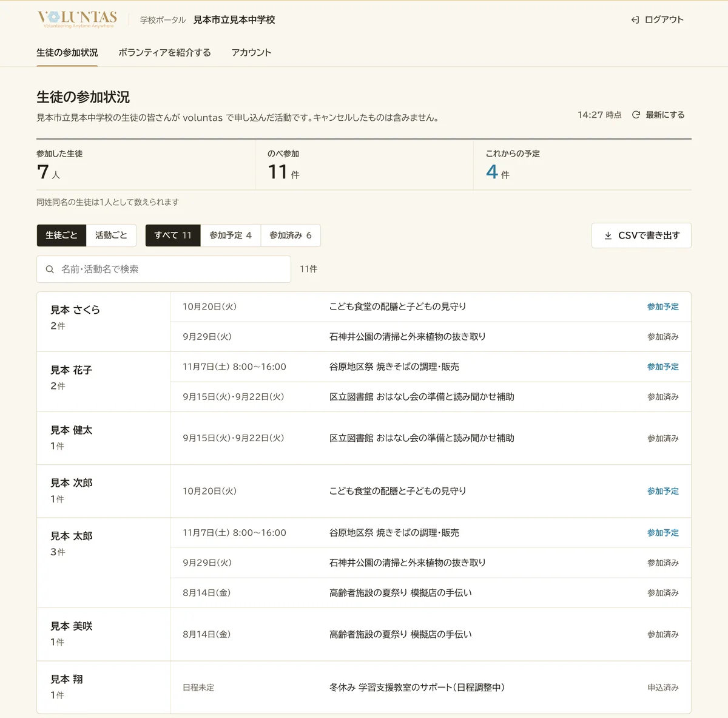This screenshot has width=728, height=718.
Task: Click the Voluntas logo
Action: (77, 19)
